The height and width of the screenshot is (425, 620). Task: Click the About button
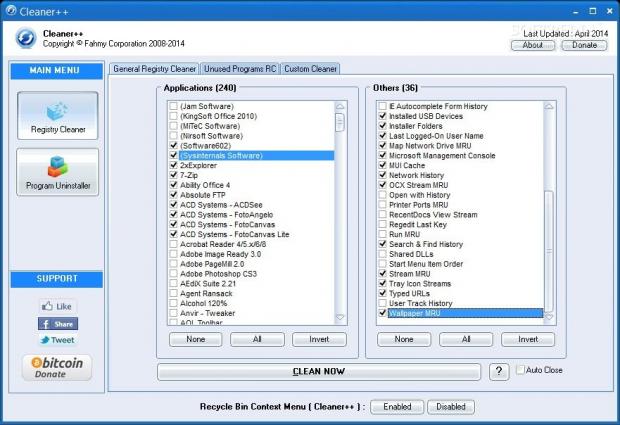pos(533,45)
